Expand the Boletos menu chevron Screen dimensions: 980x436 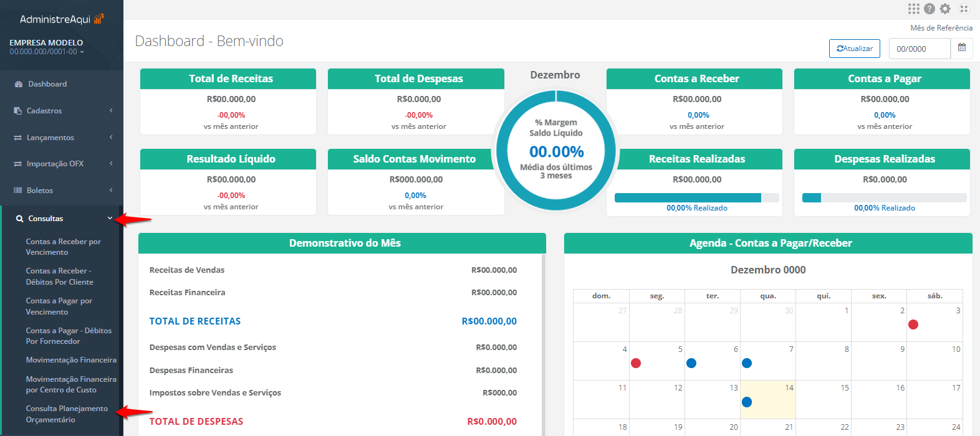(111, 191)
